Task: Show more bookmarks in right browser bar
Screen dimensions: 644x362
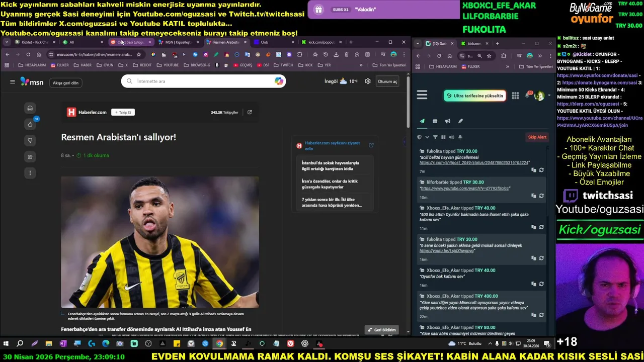Action: pyautogui.click(x=507, y=66)
